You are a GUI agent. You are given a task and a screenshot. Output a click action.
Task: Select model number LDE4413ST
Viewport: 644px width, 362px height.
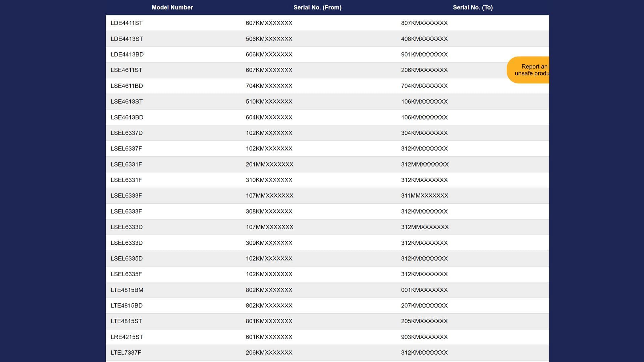(x=127, y=39)
